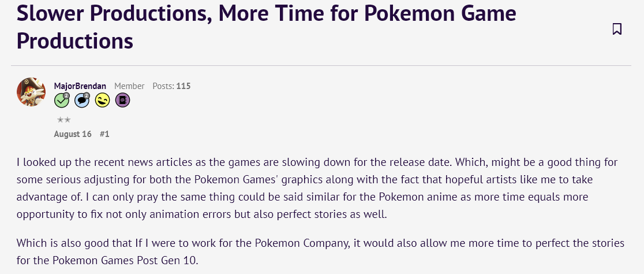
Task: Open the MajorBrendan username link
Action: [80, 86]
